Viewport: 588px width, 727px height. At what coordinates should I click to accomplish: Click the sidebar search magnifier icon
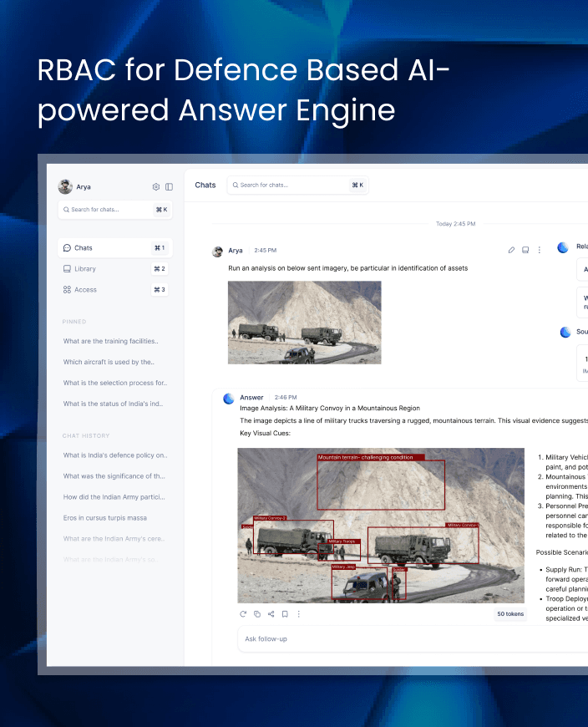tap(66, 210)
